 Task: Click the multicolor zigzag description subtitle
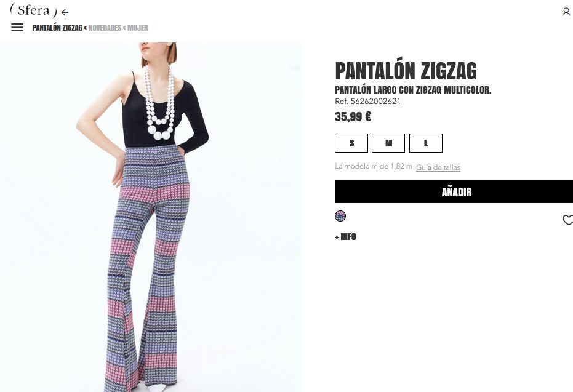(x=413, y=90)
